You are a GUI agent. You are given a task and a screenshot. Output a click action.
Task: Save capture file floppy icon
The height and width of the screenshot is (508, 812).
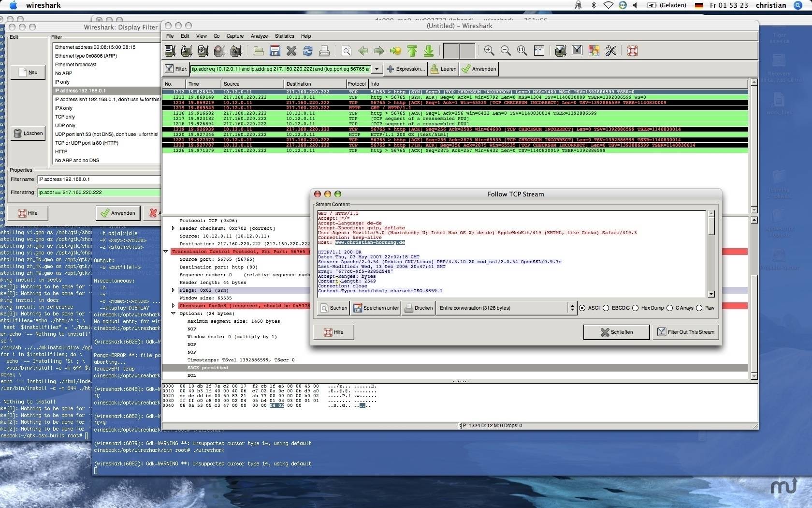tap(275, 51)
